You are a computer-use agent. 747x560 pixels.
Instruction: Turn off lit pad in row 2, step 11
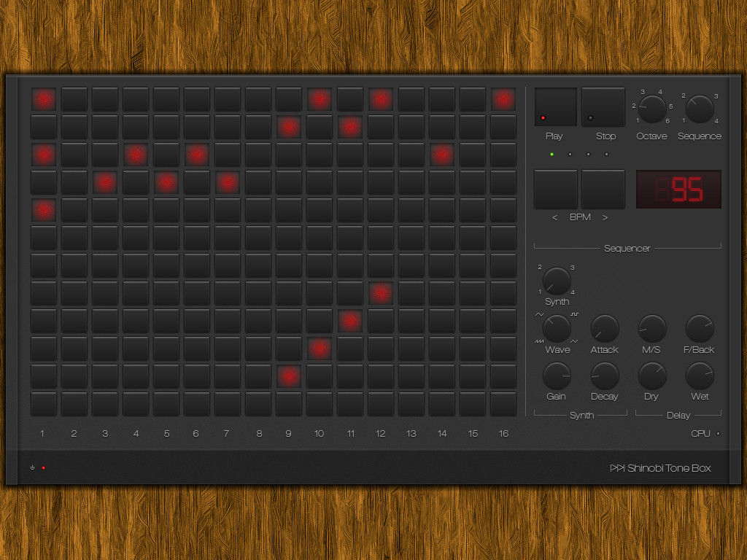(350, 127)
